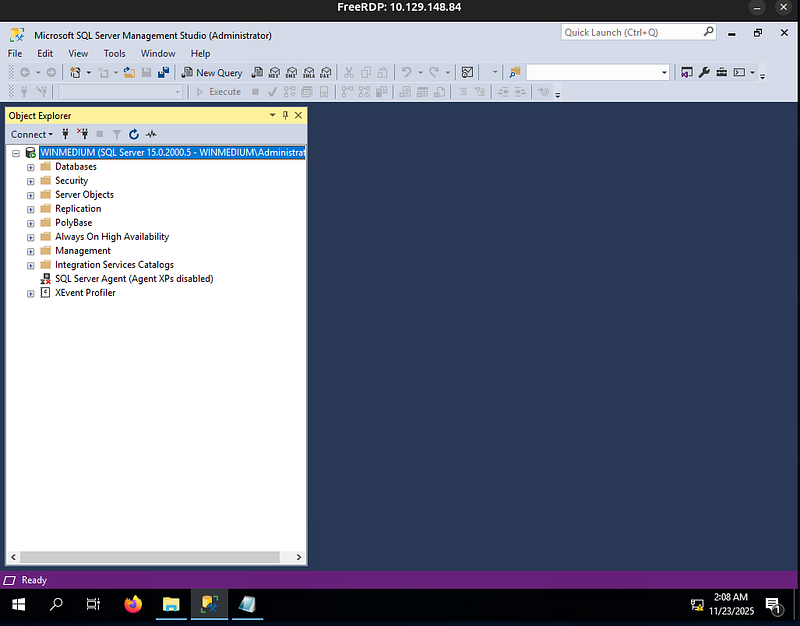
Task: Open a new MDX query
Action: (x=274, y=72)
